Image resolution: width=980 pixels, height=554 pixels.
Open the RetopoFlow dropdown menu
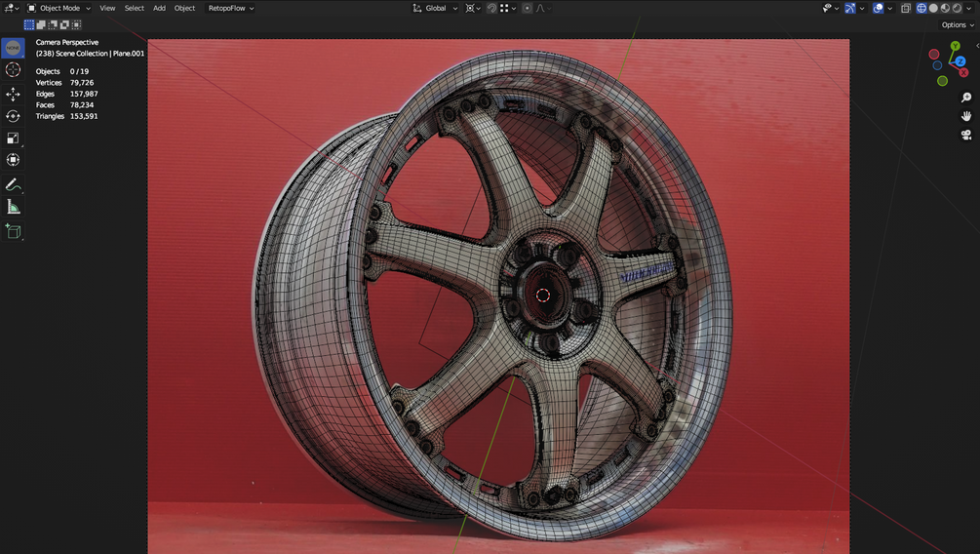click(x=231, y=8)
